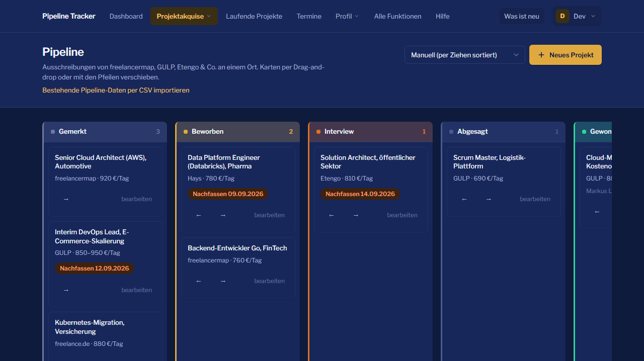Click Senior Cloud Architect (AWS) title
This screenshot has width=644, height=361.
tap(101, 162)
